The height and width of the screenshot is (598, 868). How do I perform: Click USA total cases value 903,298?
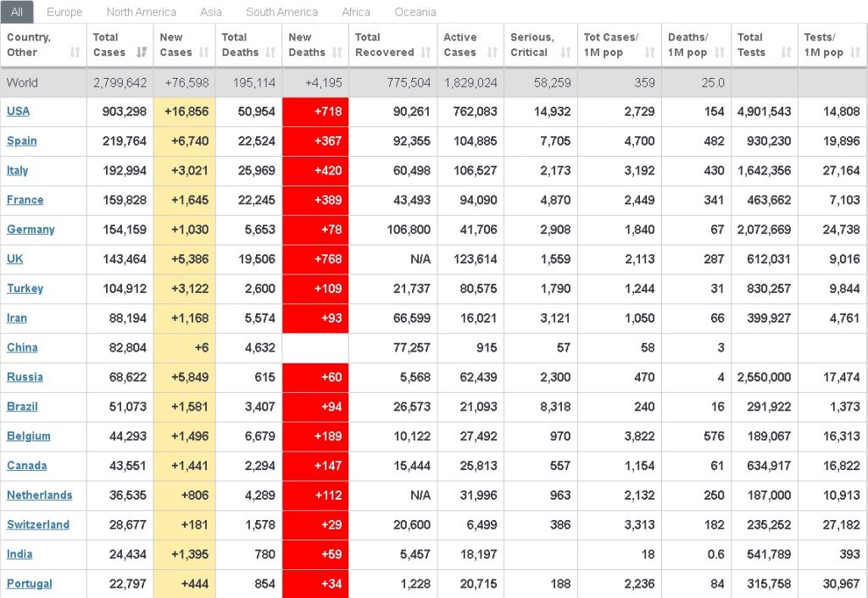pos(125,112)
